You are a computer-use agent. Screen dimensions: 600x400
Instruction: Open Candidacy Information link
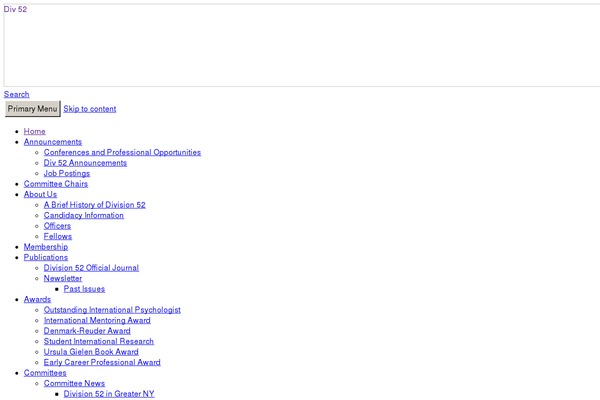pos(84,215)
